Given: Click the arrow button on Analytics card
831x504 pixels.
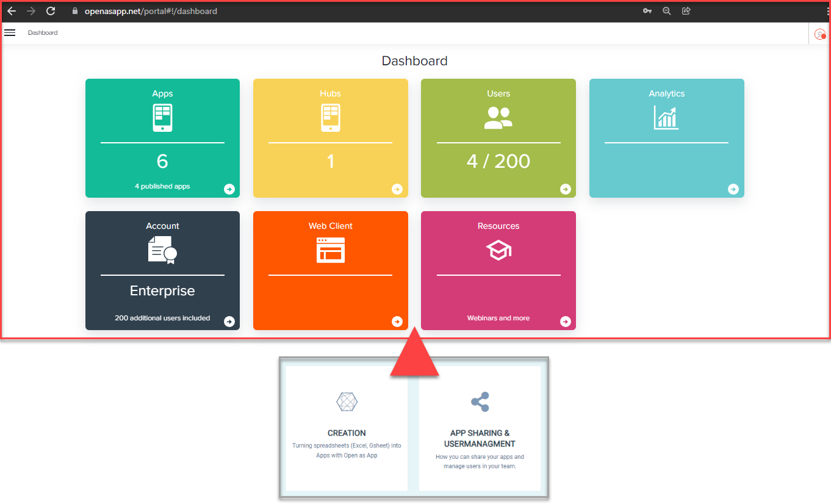Looking at the screenshot, I should point(733,189).
